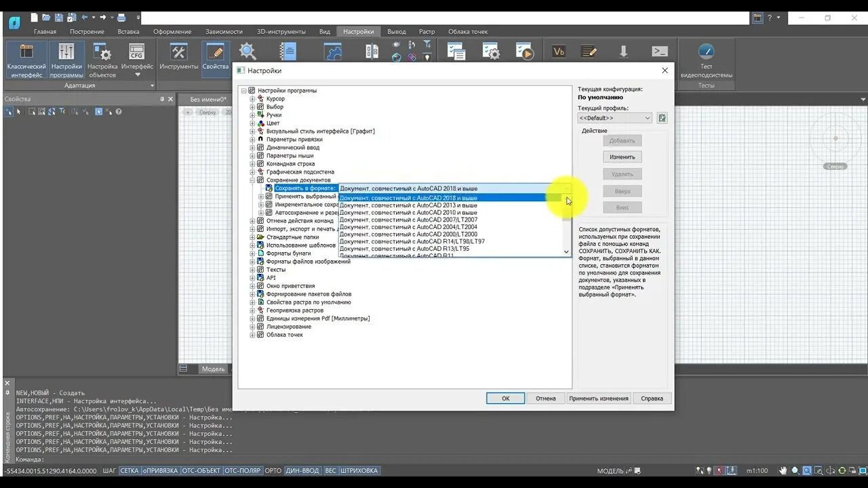This screenshot has height=488, width=868.
Task: Click the Отмена button
Action: tap(545, 399)
